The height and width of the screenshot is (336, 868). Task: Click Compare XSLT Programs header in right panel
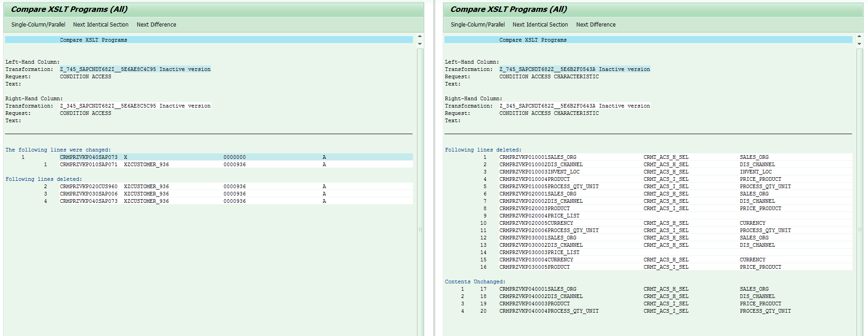click(x=532, y=40)
